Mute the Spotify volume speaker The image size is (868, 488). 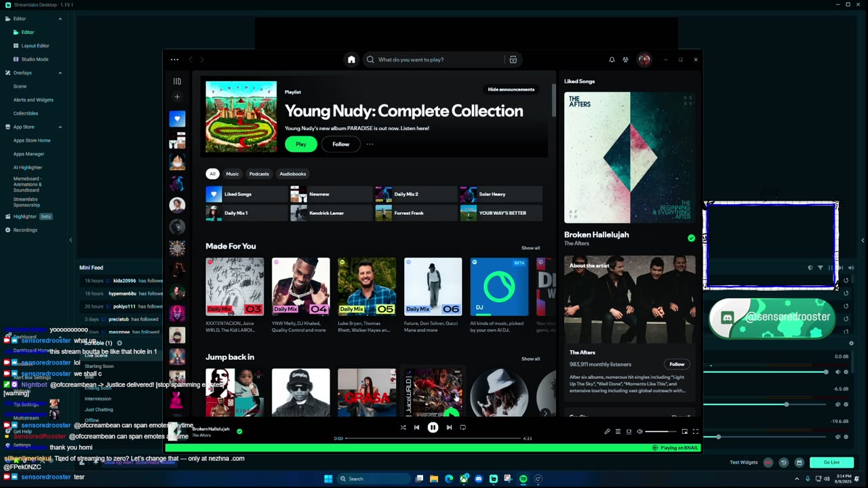(639, 432)
